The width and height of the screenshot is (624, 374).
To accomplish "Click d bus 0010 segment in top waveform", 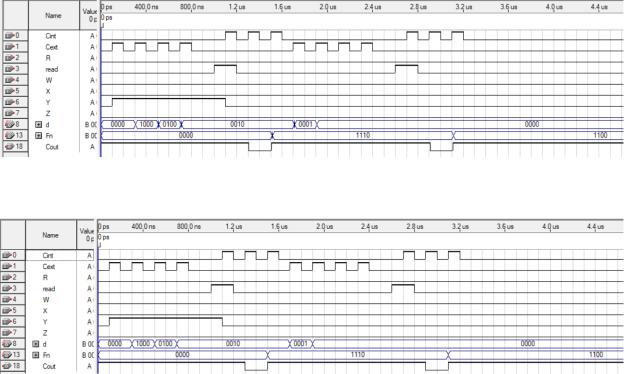I will pyautogui.click(x=238, y=125).
